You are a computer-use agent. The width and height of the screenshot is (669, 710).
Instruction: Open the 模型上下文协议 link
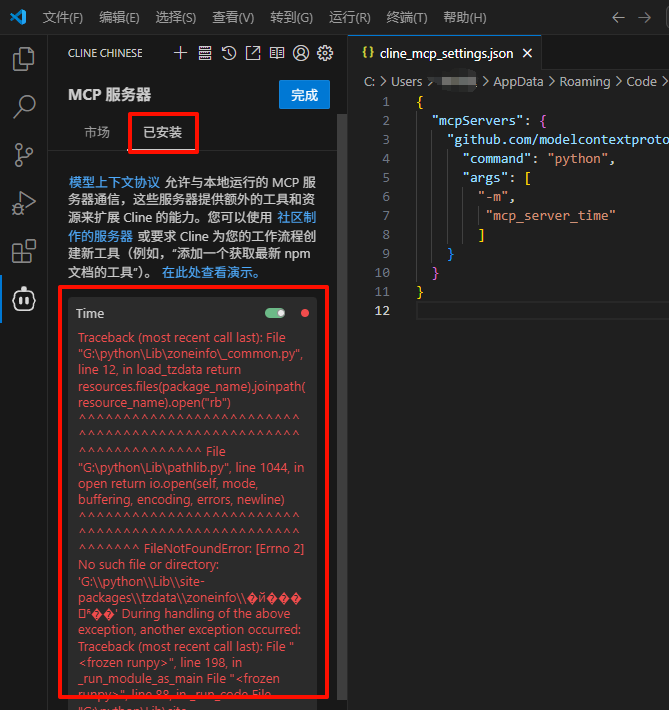coord(114,182)
